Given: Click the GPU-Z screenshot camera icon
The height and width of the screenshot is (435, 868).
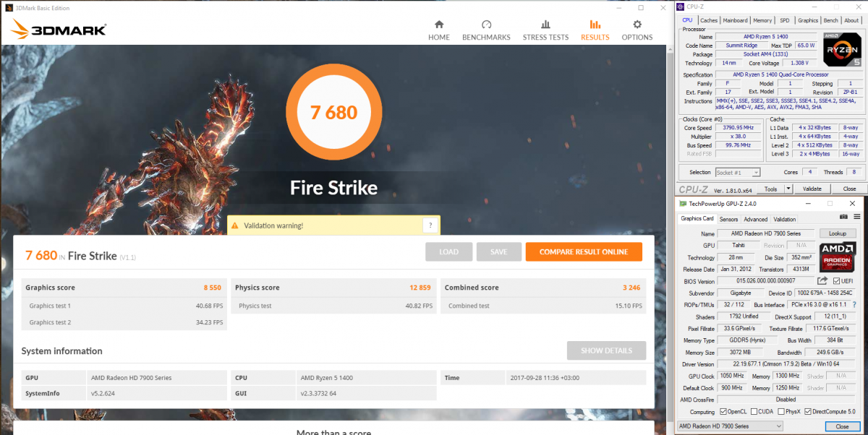Looking at the screenshot, I should [x=843, y=216].
